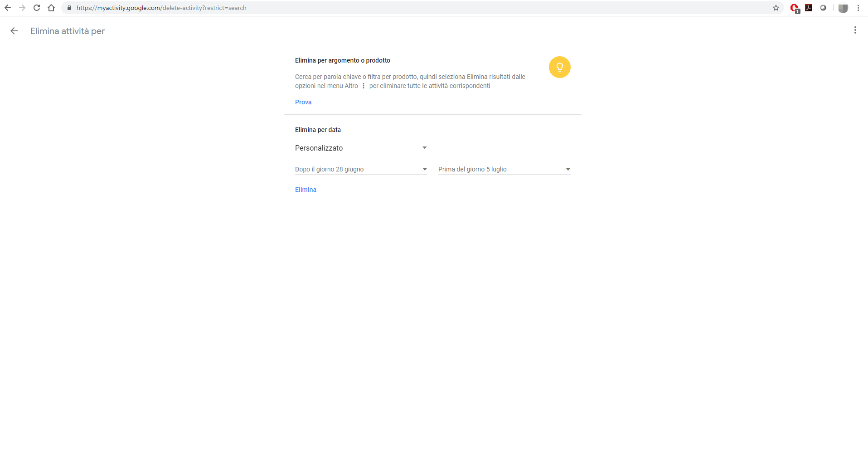Click the lock icon in address bar
The image size is (868, 474).
69,8
